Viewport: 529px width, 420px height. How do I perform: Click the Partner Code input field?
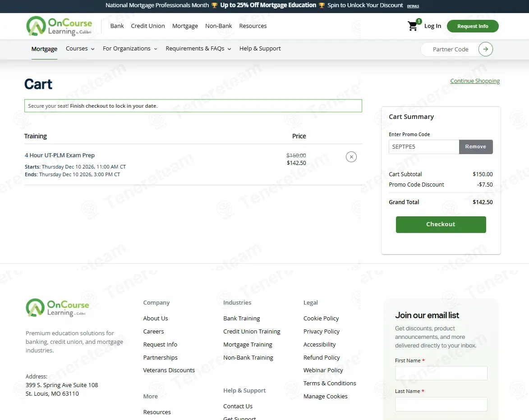[450, 49]
